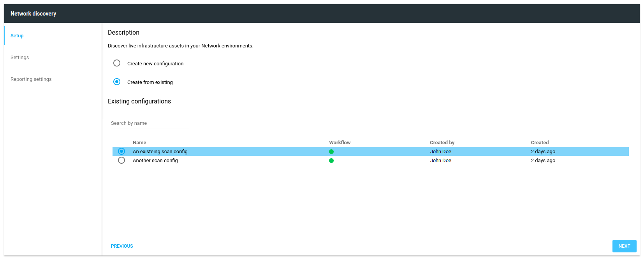Viewport: 644px width, 259px height.
Task: Click the Created column header
Action: point(540,142)
